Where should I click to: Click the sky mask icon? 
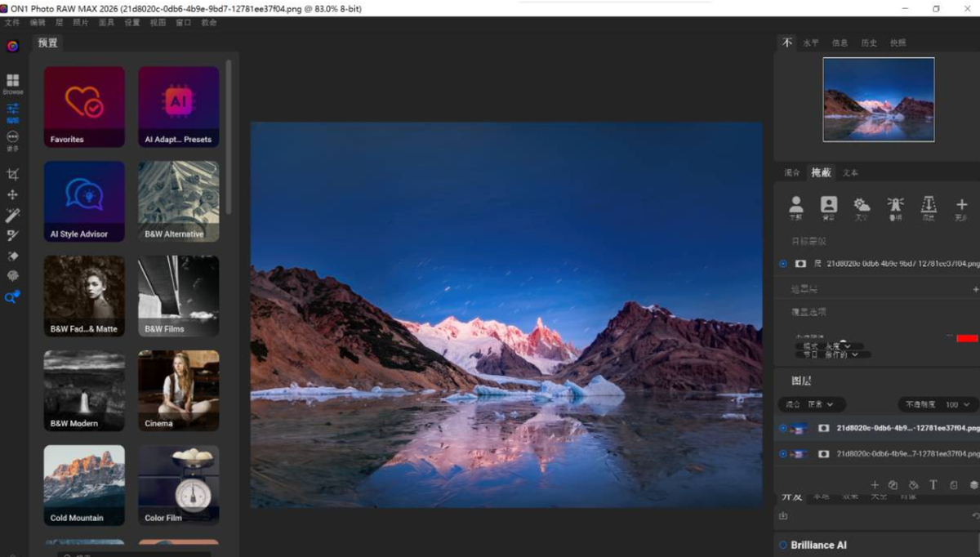[862, 205]
